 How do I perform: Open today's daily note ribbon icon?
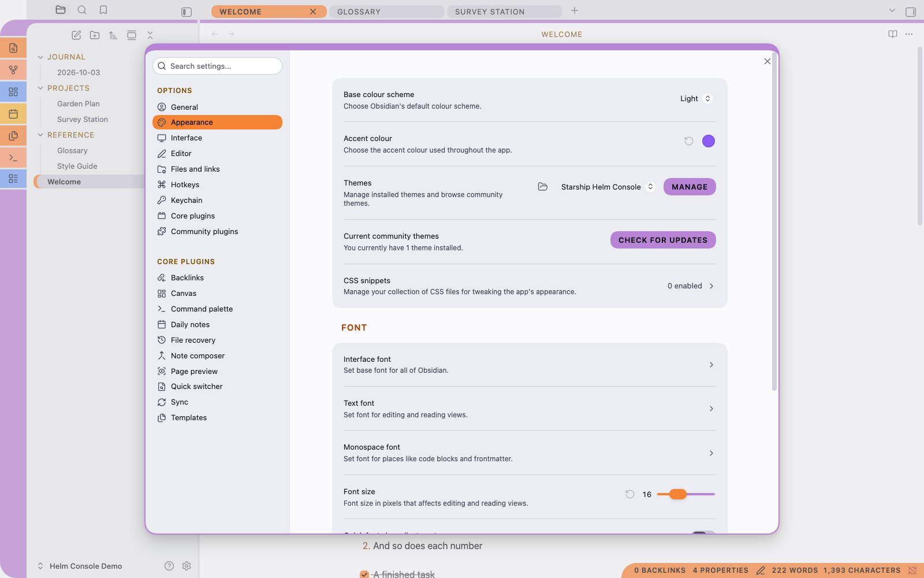[13, 114]
